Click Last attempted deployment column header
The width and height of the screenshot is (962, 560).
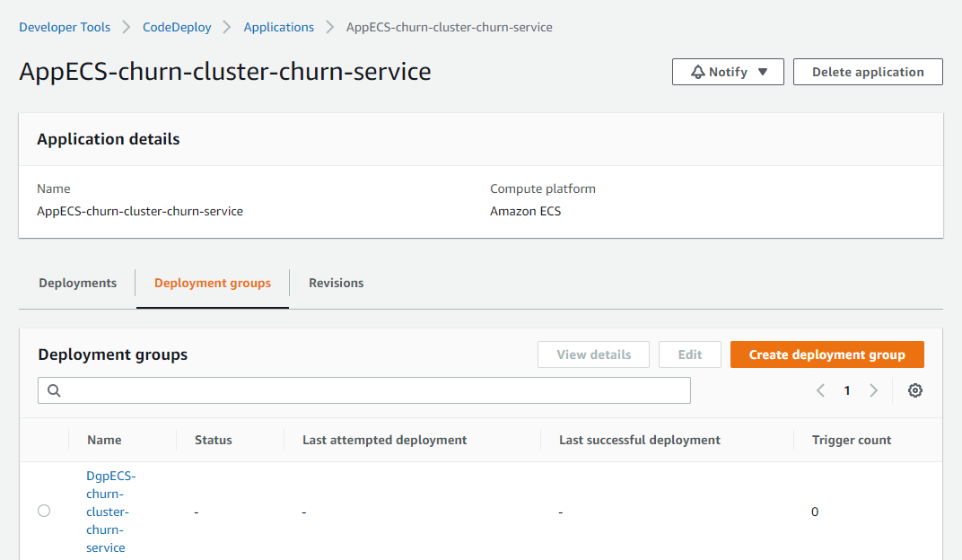tap(385, 440)
